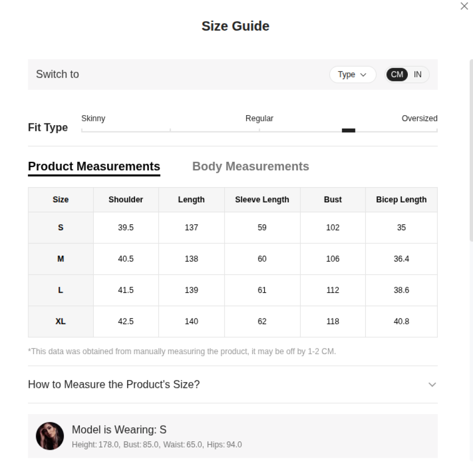Click the model's profile thumbnail
473x476 pixels.
(50, 436)
